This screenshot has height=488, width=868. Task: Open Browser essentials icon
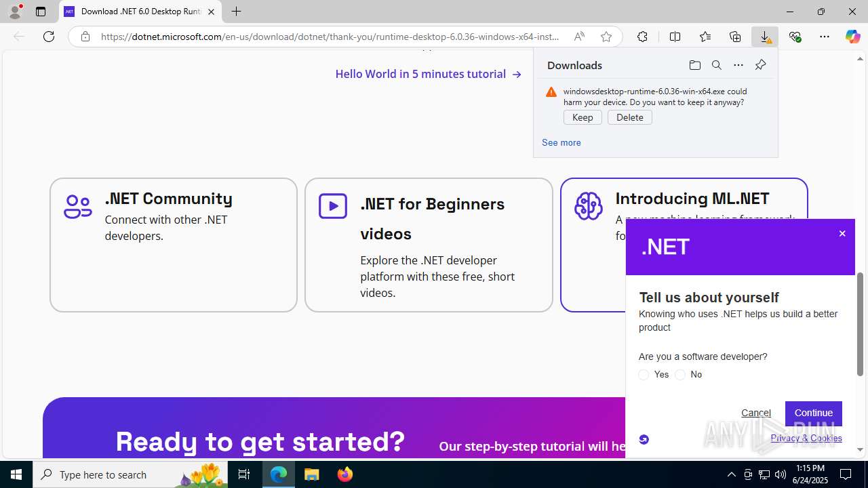pyautogui.click(x=795, y=37)
